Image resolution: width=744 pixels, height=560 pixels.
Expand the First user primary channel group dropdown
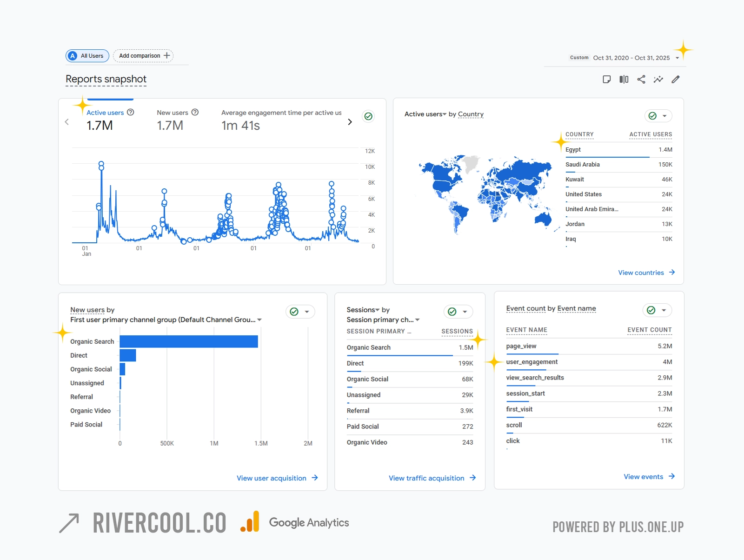[260, 320]
